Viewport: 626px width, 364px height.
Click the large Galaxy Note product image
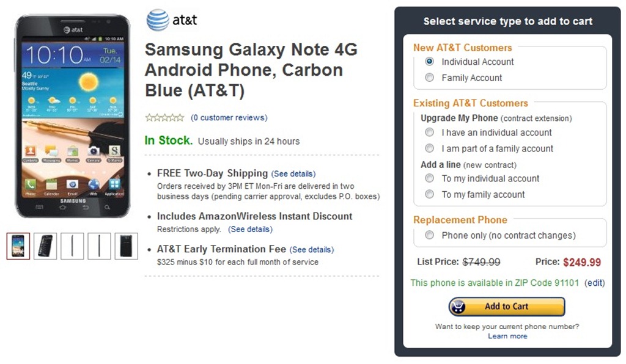[72, 116]
